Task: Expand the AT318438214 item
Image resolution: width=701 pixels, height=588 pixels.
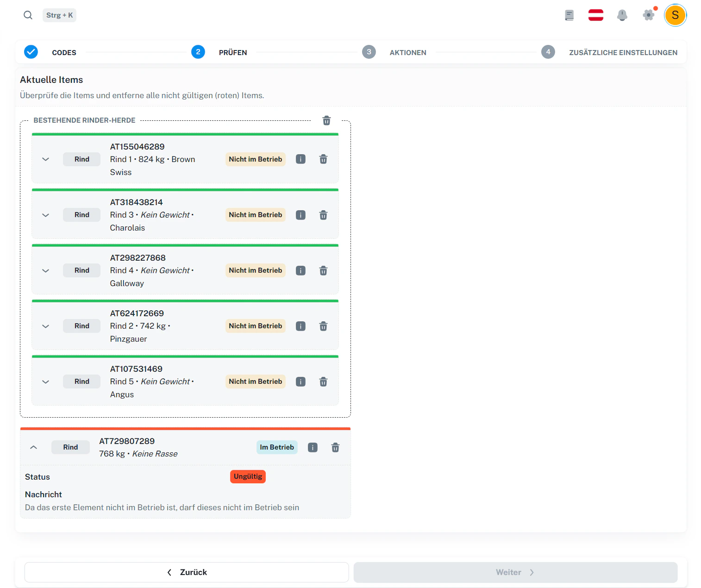Action: (x=45, y=215)
